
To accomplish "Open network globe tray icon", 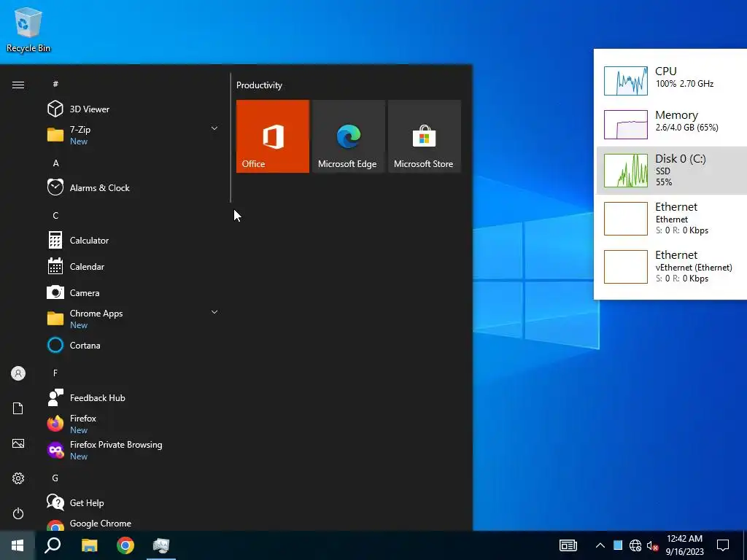I will 635,545.
